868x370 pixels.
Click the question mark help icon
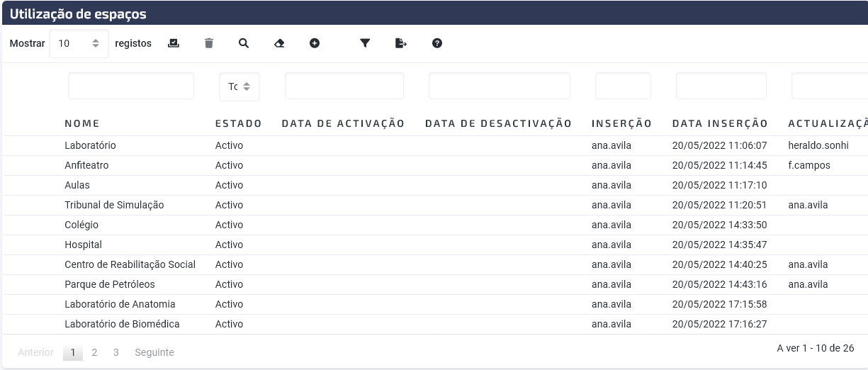coord(437,43)
